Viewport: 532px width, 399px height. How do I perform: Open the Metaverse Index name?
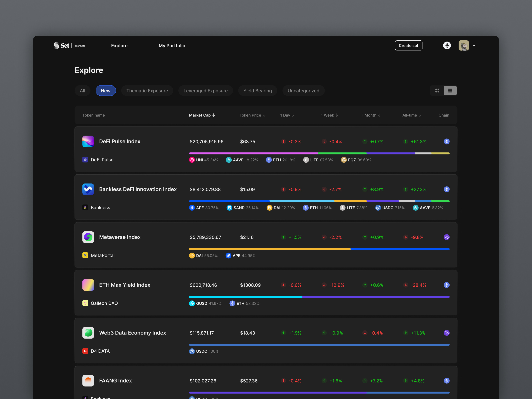120,237
